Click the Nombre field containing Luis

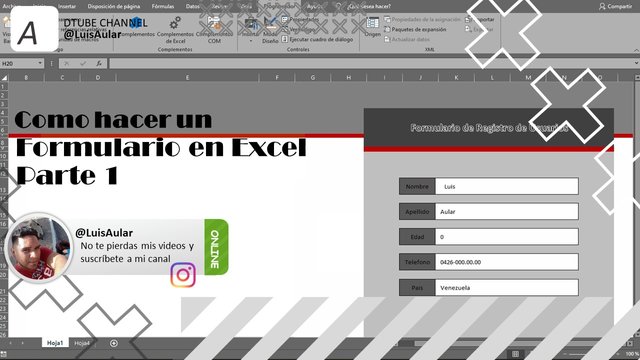point(507,186)
